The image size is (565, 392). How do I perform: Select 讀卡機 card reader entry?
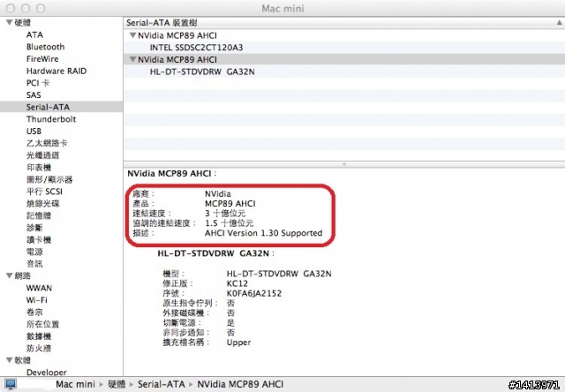[x=39, y=240]
